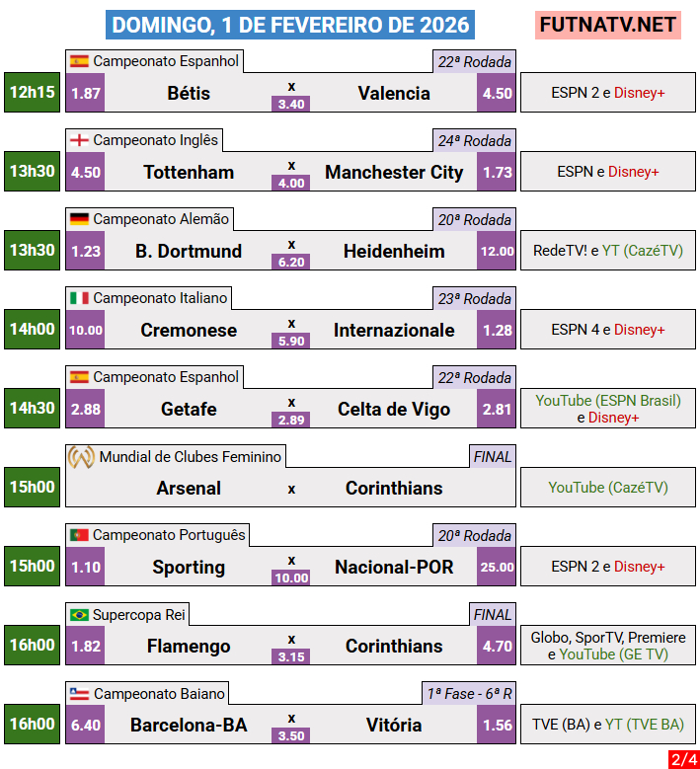The width and height of the screenshot is (700, 769).
Task: Open the FUTNATV.NET site link
Action: (x=608, y=25)
